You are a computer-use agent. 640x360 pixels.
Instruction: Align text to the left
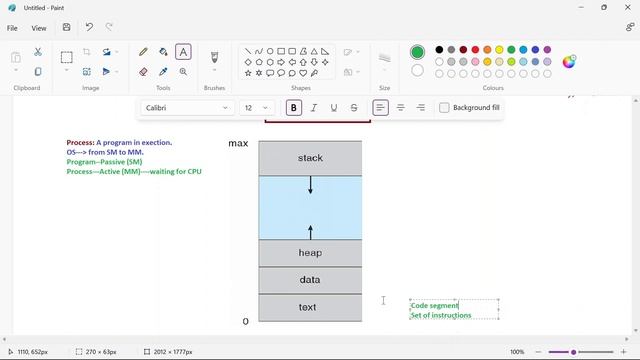380,108
